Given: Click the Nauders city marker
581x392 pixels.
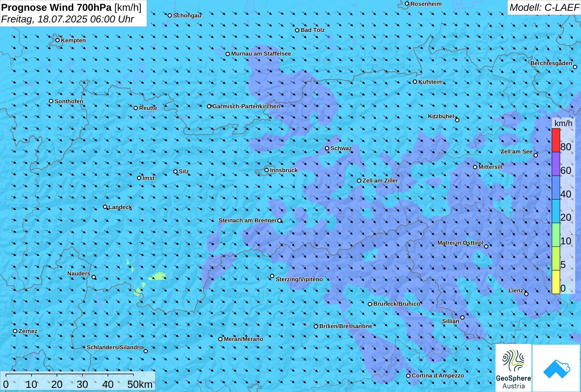Looking at the screenshot, I should pyautogui.click(x=94, y=277).
